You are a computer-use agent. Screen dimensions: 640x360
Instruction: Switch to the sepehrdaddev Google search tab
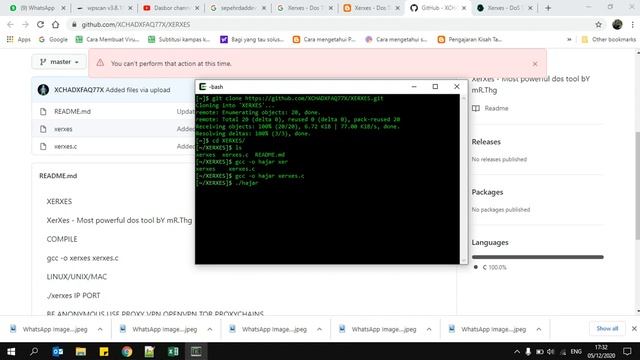coord(237,8)
